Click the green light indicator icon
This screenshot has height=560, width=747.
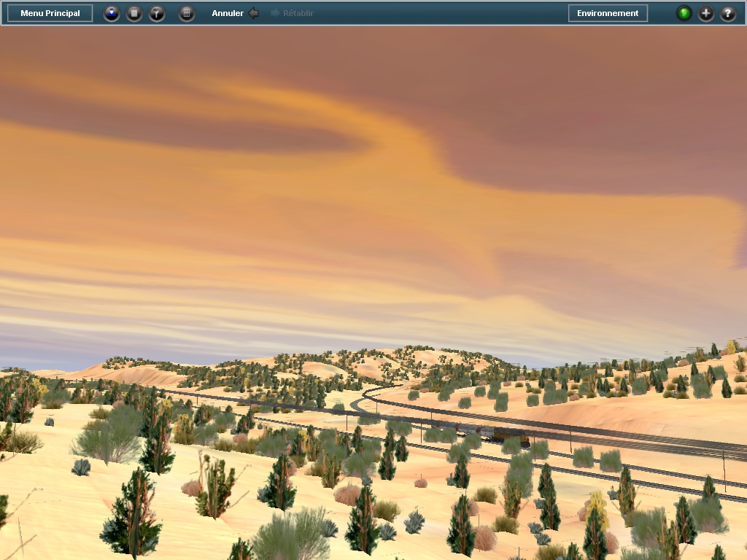(x=684, y=13)
